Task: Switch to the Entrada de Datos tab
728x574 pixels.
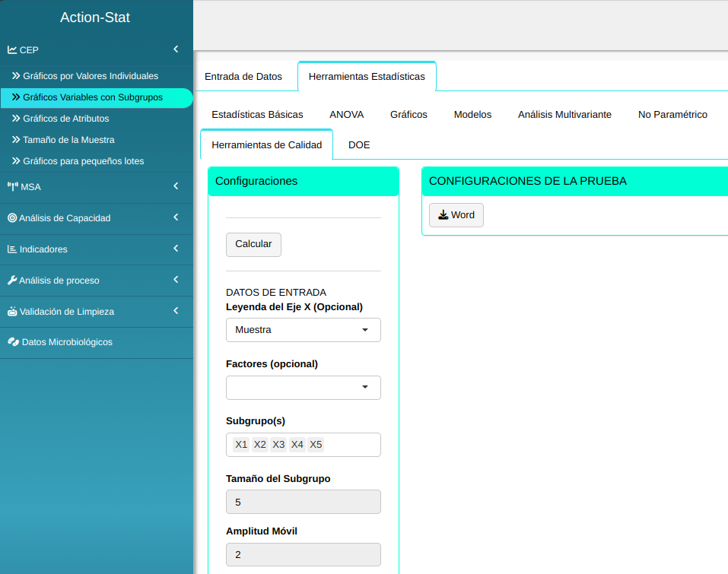Action: [243, 77]
